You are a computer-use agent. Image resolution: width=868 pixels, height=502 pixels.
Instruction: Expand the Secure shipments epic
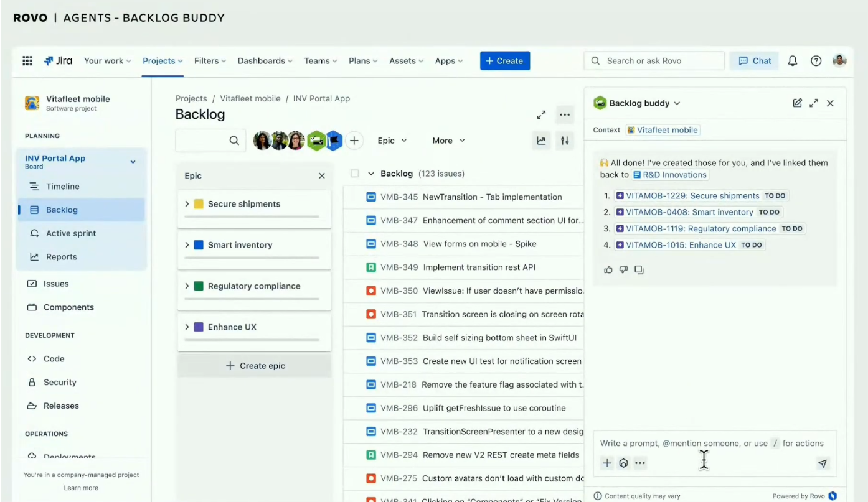pos(187,204)
